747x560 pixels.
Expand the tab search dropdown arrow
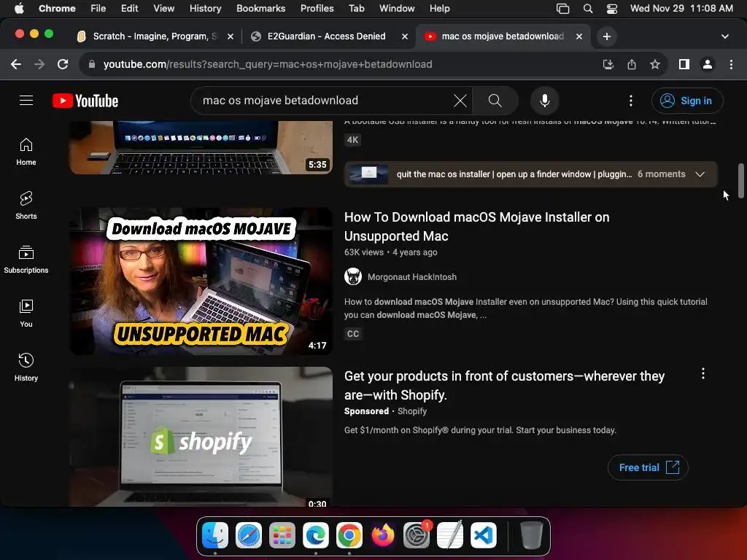pos(725,36)
